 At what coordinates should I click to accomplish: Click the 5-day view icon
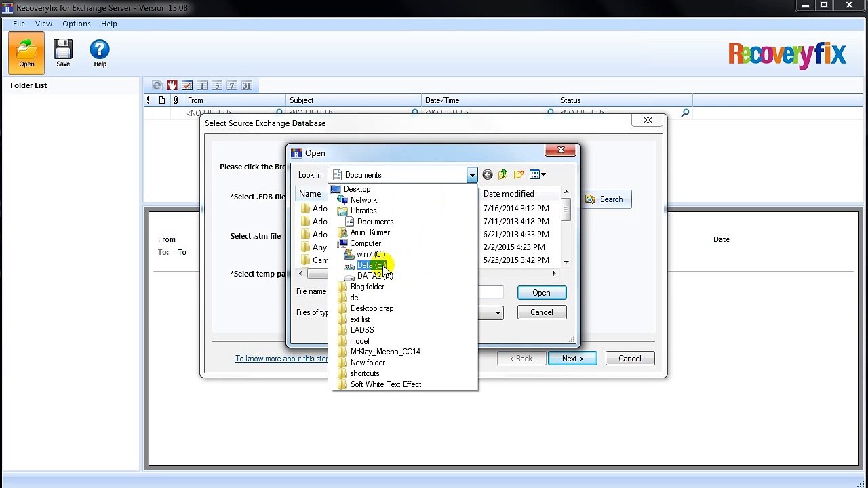click(x=217, y=85)
